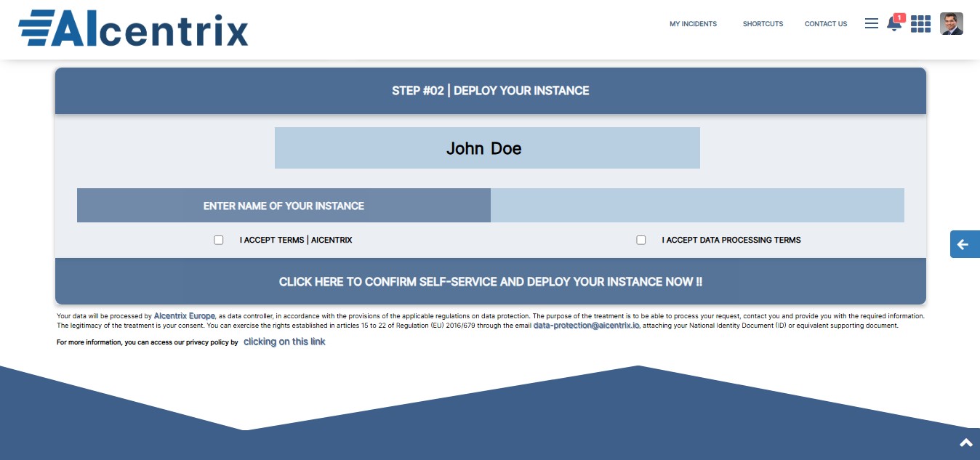Screen dimensions: 980x460
Task: Focus the instance name input field
Action: pyautogui.click(x=696, y=206)
